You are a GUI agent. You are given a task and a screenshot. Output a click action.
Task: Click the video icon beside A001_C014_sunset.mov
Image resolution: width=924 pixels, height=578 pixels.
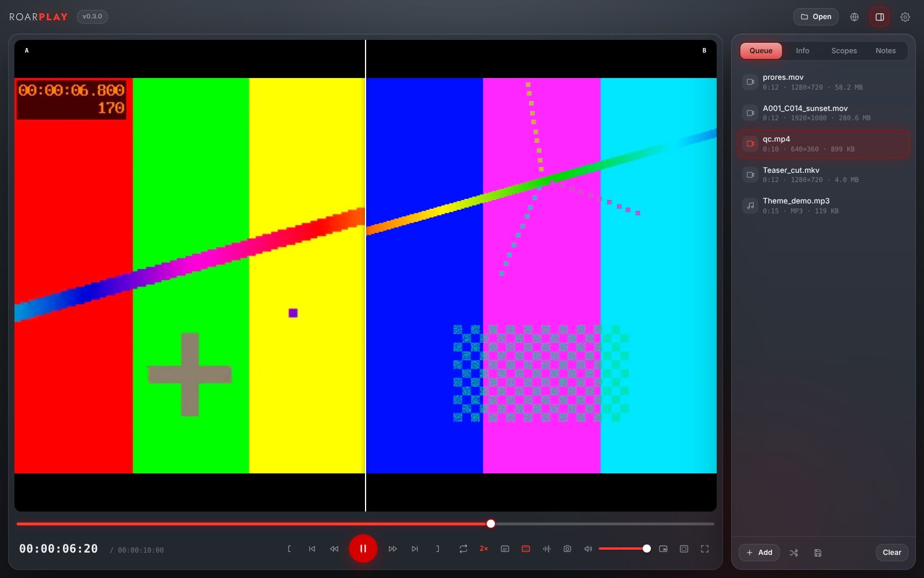pos(750,113)
